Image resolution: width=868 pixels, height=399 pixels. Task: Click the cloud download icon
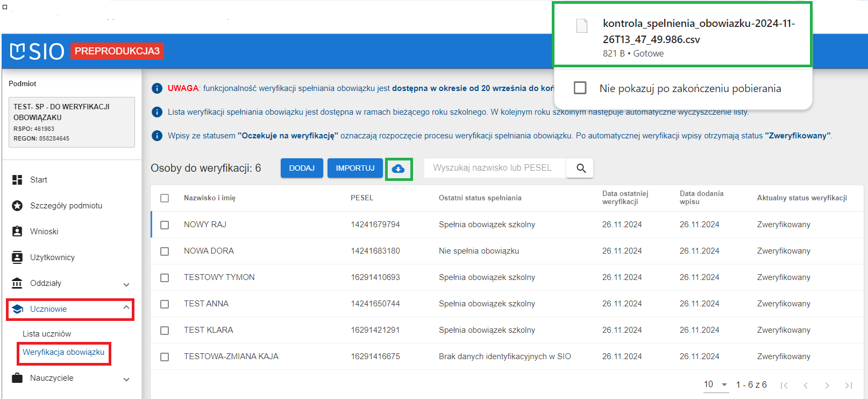pyautogui.click(x=399, y=169)
